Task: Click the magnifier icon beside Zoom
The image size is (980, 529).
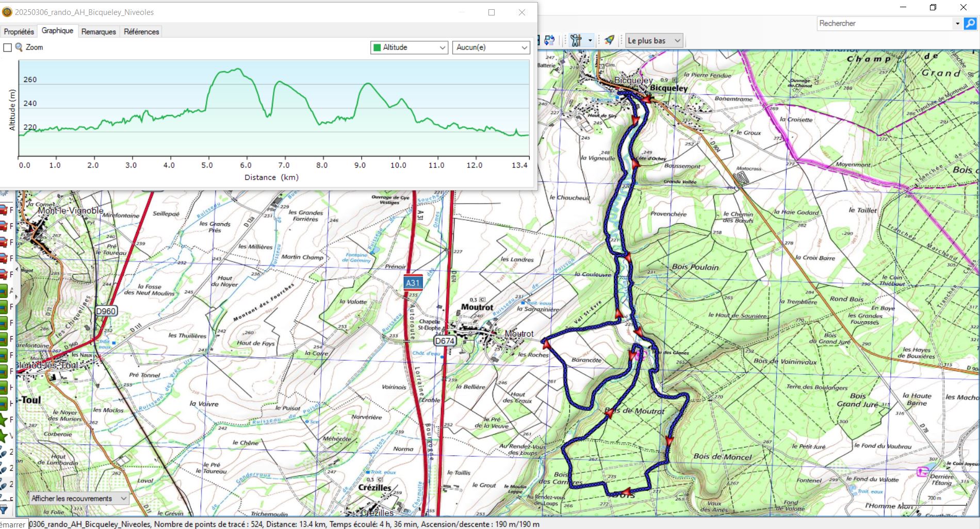Action: [19, 47]
